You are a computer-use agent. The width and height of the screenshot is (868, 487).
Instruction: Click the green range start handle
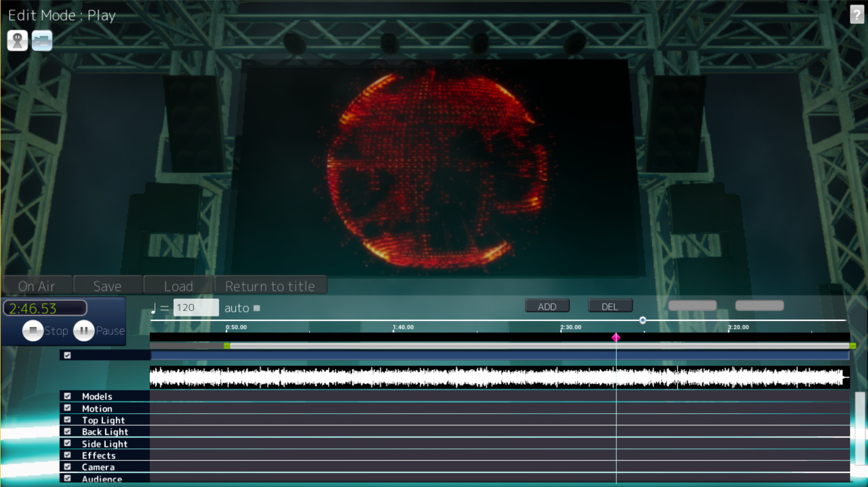(x=227, y=346)
